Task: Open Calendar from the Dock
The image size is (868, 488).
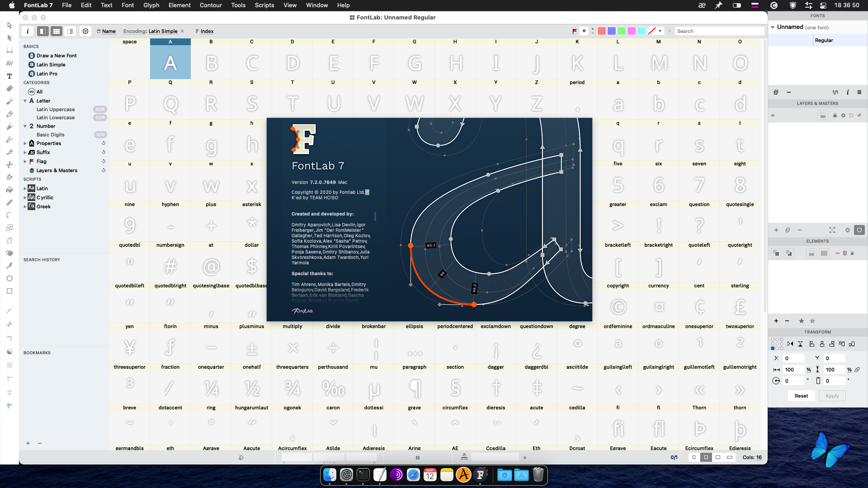Action: (430, 475)
